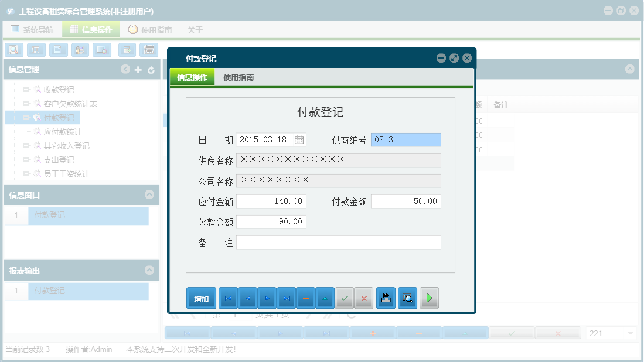
Task: Click the plus icon on the 信息管理 header
Action: [x=138, y=69]
